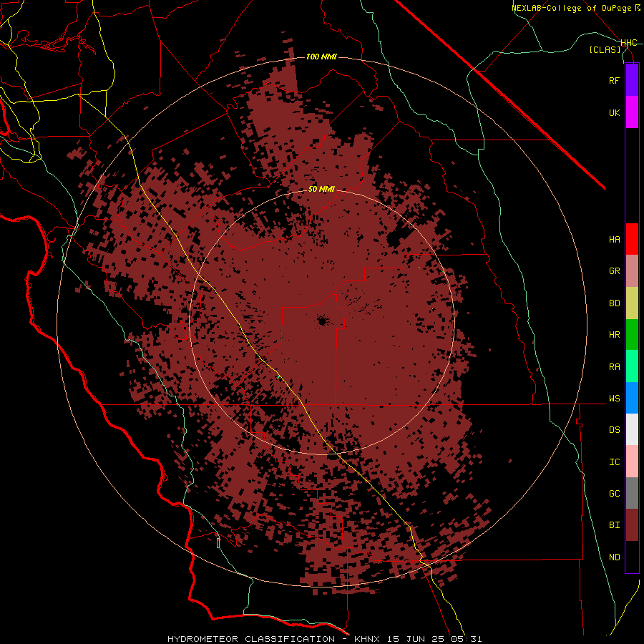Viewport: 644px width, 644px height.
Task: Click the ND legend label
Action: [x=614, y=557]
